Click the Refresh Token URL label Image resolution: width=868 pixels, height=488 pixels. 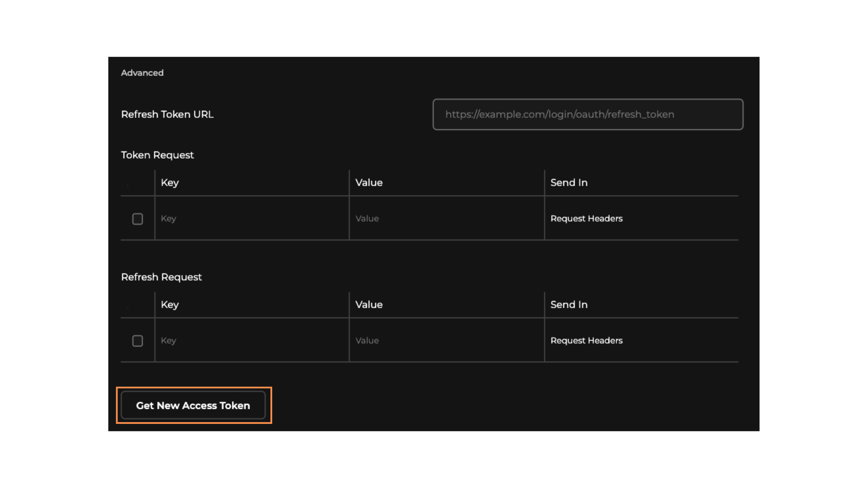pyautogui.click(x=167, y=114)
